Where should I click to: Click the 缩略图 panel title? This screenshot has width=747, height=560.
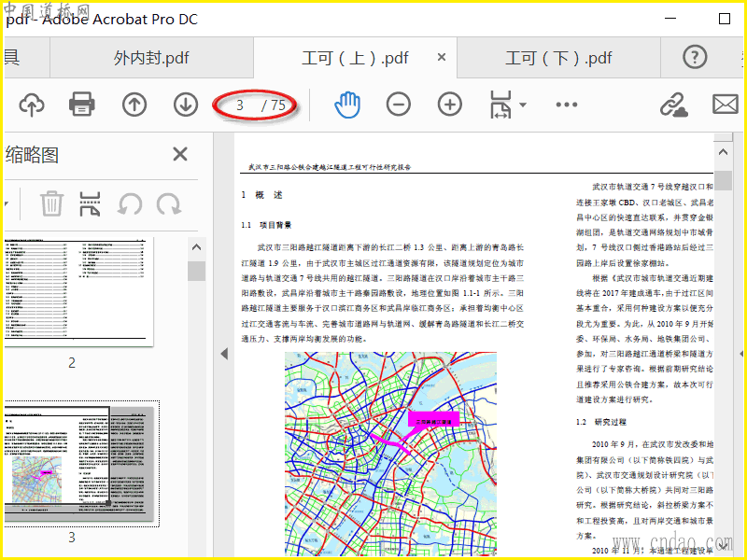[x=32, y=155]
